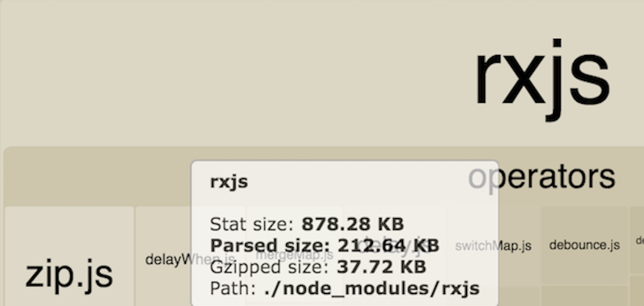
Task: Click the large rxjs package label
Action: point(542,77)
